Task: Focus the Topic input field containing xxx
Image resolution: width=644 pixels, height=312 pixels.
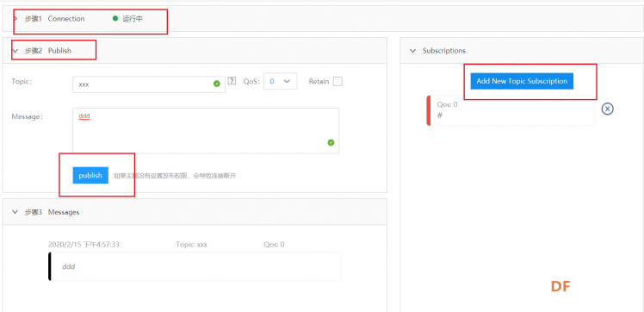Action: (149, 84)
